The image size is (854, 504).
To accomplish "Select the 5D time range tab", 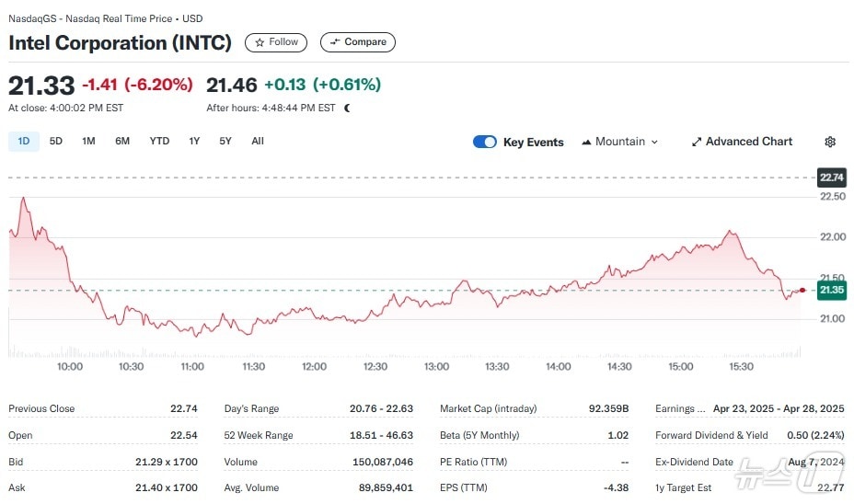I will coord(56,142).
